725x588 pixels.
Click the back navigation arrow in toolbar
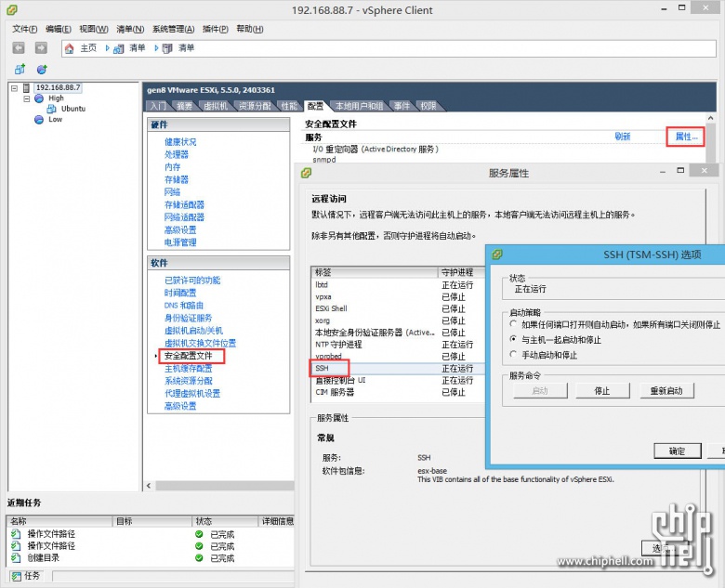[19, 47]
